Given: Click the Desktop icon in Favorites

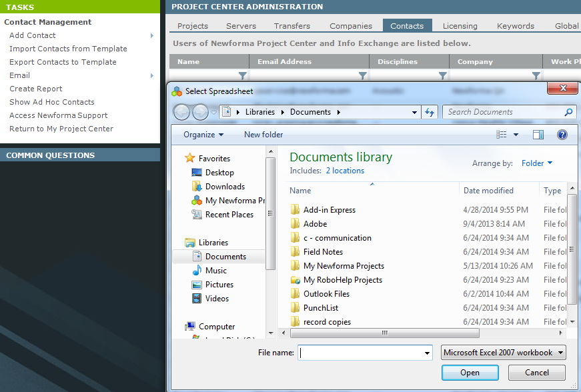Looking at the screenshot, I should 196,173.
